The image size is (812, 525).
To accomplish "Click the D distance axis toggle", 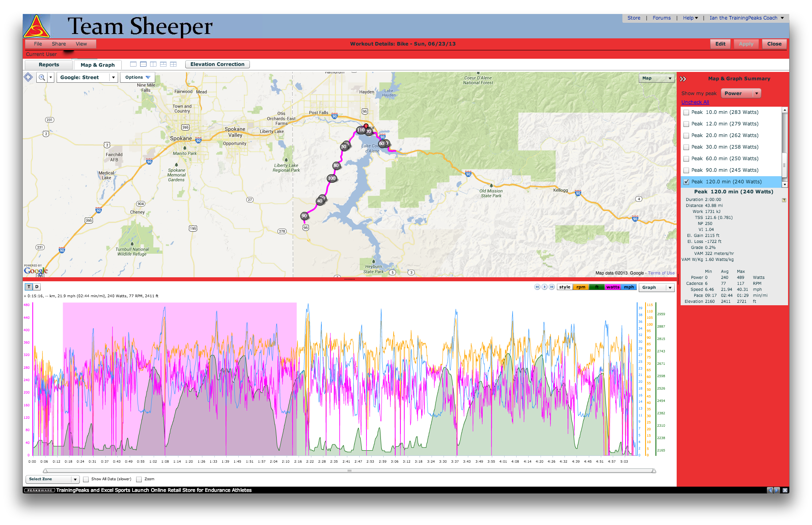I will coord(37,287).
